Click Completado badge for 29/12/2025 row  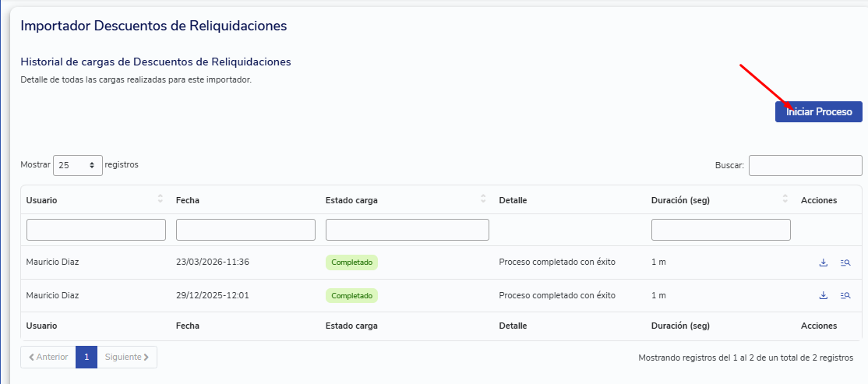click(351, 295)
